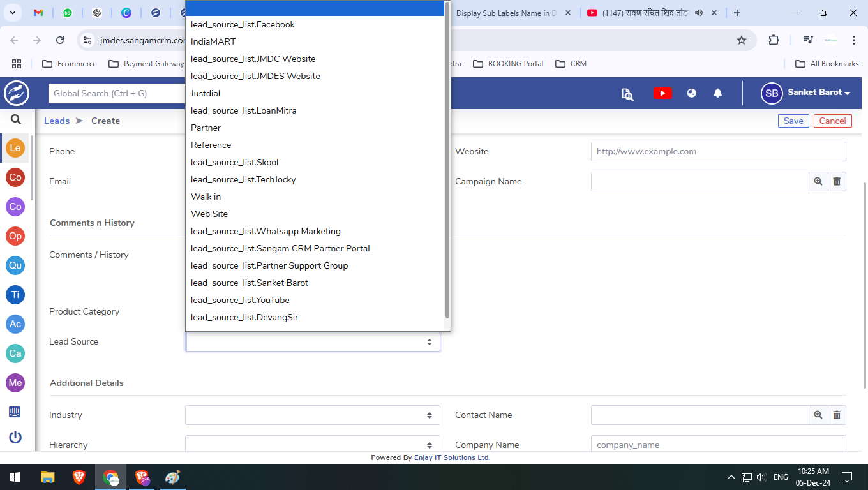Screen dimensions: 868x490
Task: Click the sidebar power logout icon
Action: pyautogui.click(x=15, y=438)
